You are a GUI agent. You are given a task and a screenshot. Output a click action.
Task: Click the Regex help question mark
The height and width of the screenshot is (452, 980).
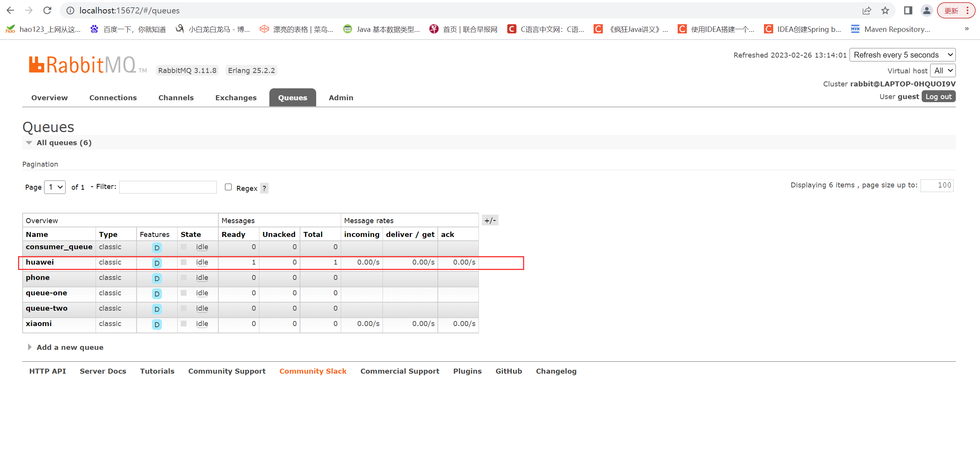[264, 188]
